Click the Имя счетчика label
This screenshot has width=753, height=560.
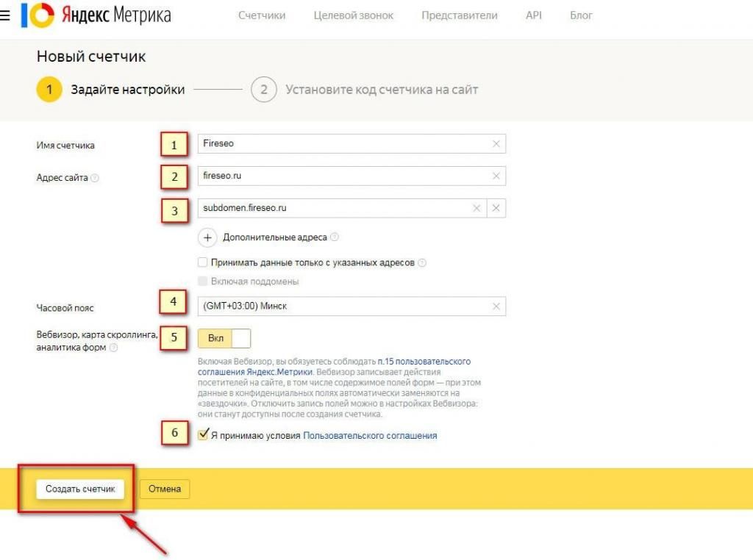click(x=65, y=146)
